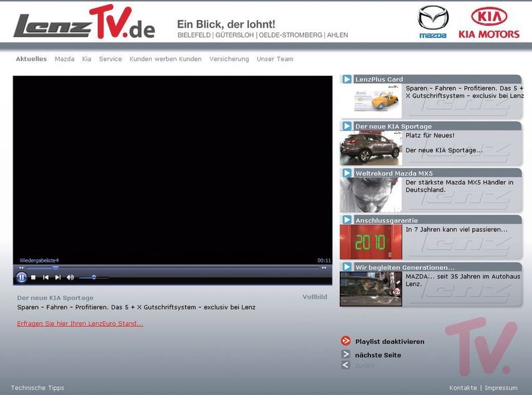Play Der neue KIA Sportage icon
The height and width of the screenshot is (395, 532).
tap(346, 126)
